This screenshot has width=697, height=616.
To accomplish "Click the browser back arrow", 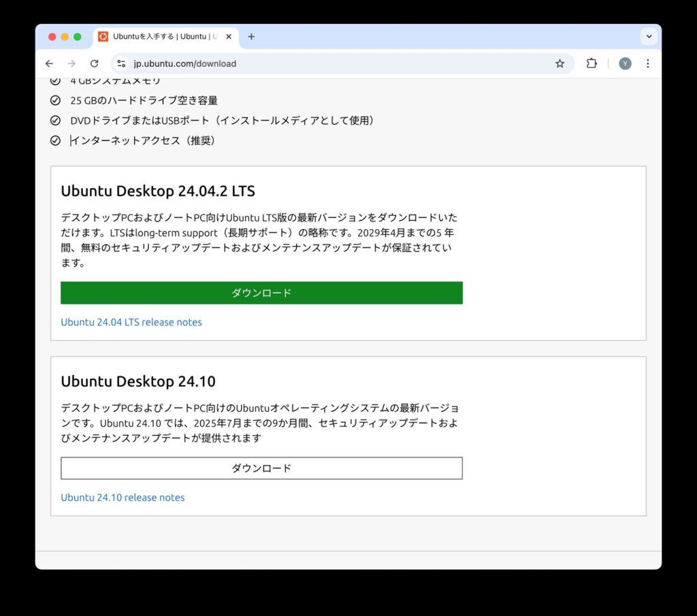I will tap(49, 63).
